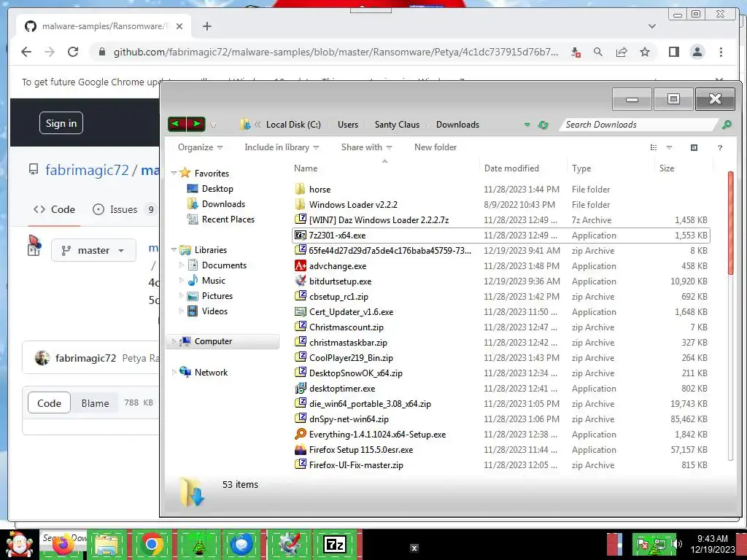Viewport: 747px width, 560px height.
Task: Click Chrome share page icon
Action: [622, 52]
